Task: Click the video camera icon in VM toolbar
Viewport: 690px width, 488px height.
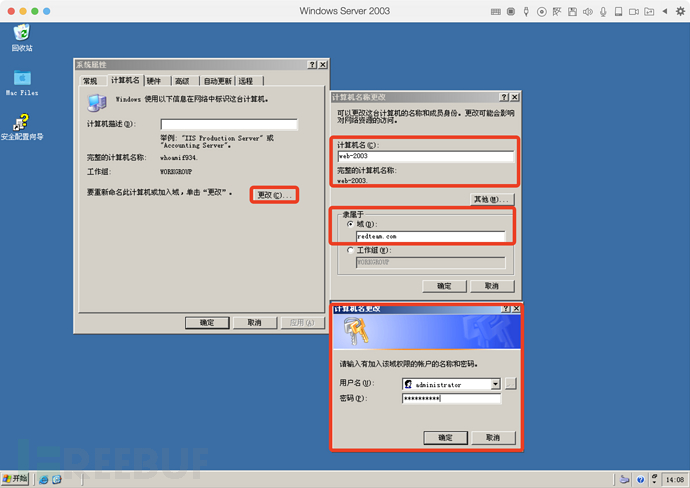Action: [x=634, y=12]
